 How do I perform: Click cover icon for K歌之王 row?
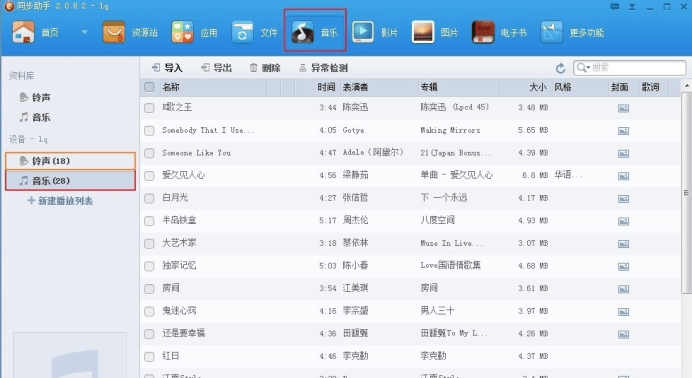(623, 108)
